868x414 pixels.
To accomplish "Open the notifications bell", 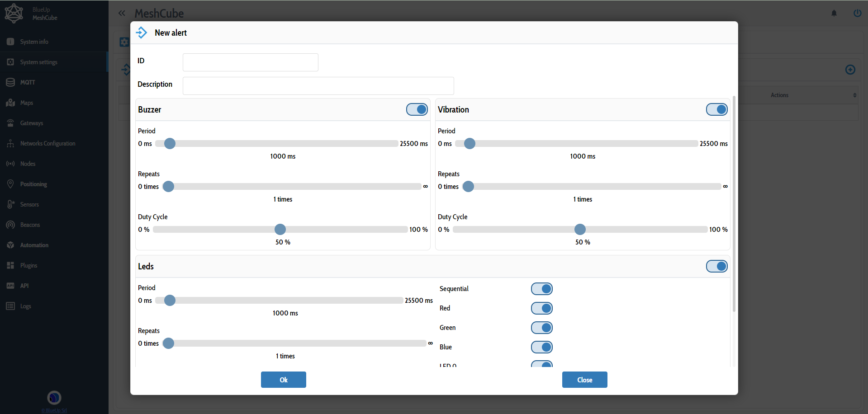I will click(834, 13).
